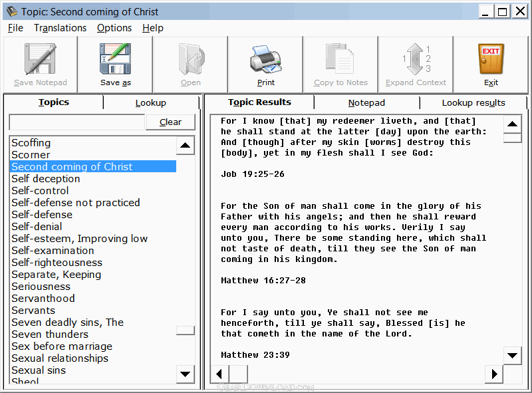Viewport: 532px width, 393px height.
Task: Select the Scoffing topic
Action: [x=93, y=143]
